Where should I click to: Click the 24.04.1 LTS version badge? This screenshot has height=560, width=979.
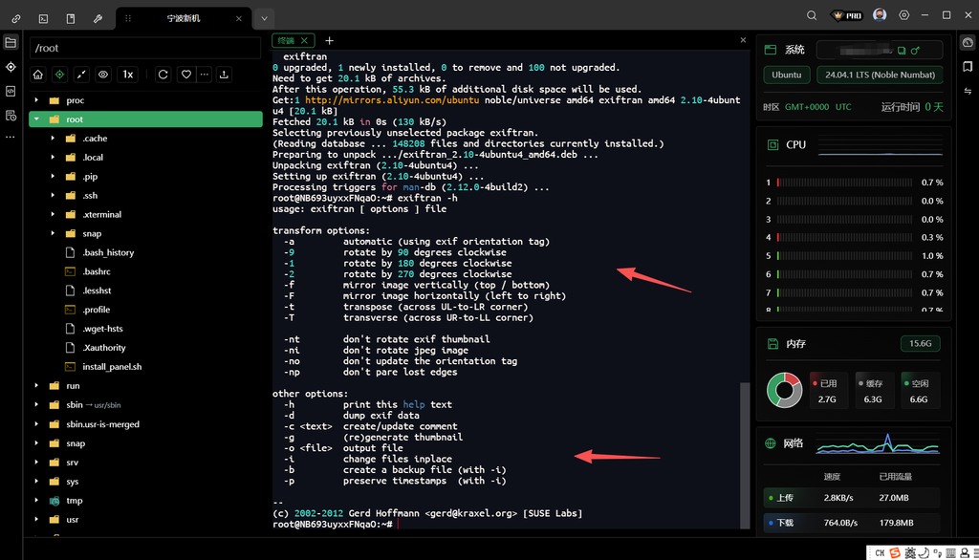click(880, 75)
